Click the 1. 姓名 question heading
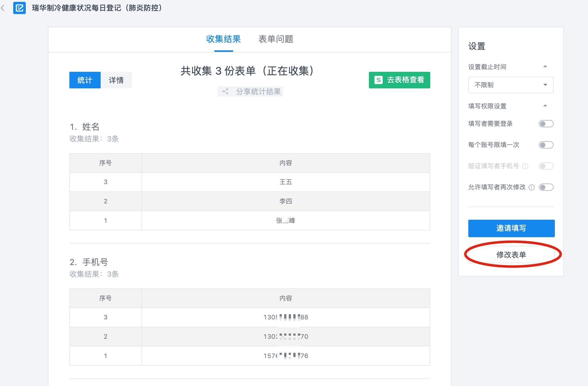 (84, 127)
